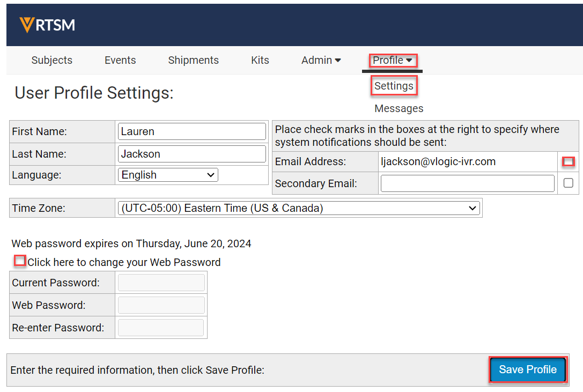The image size is (583, 392).
Task: Expand the Admin dropdown menu
Action: click(x=321, y=60)
